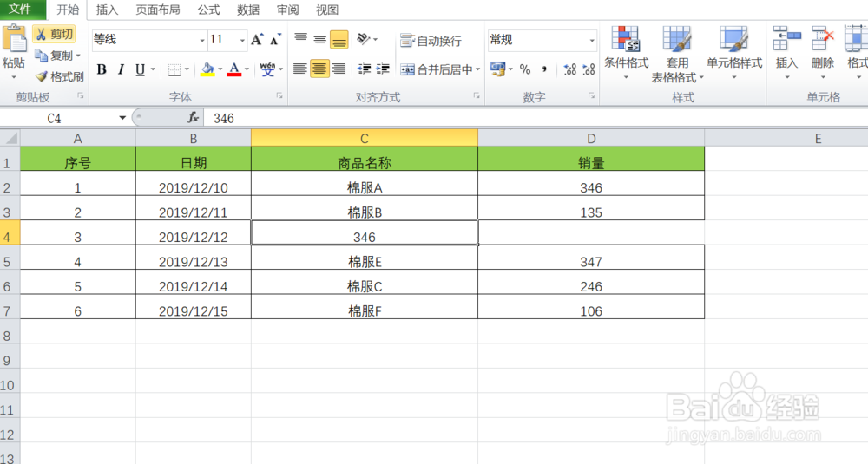The image size is (868, 464).
Task: Switch to 视图 View tab
Action: coord(326,10)
